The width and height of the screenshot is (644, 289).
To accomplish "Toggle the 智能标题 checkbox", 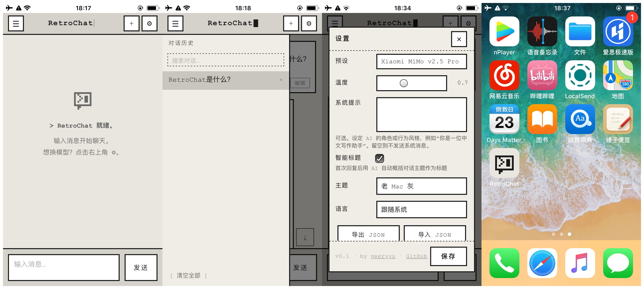I will (380, 158).
